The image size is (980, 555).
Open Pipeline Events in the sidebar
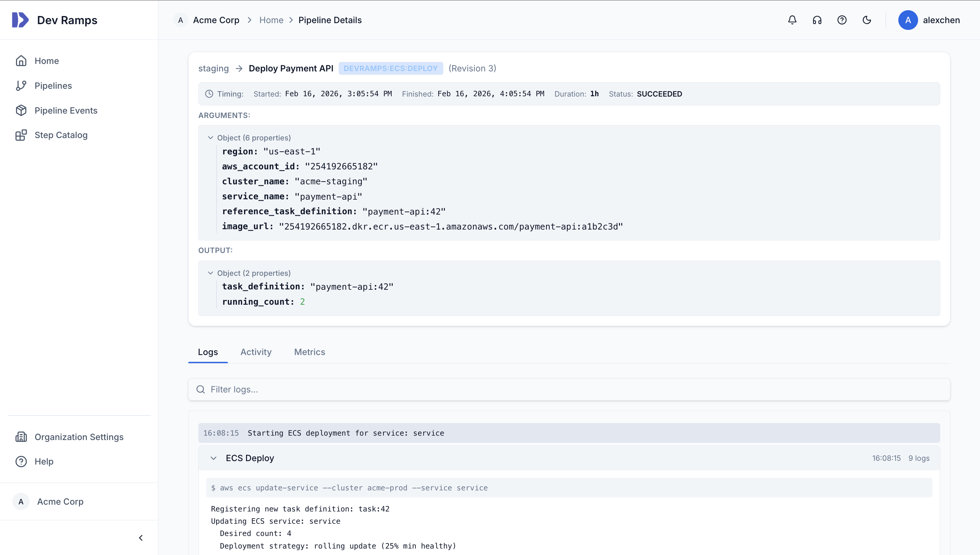(66, 110)
